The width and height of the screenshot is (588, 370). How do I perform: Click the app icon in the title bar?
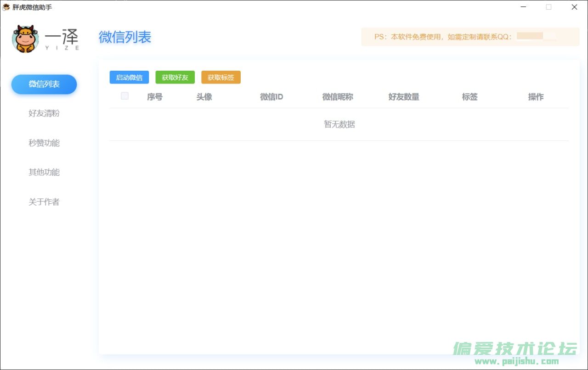click(6, 7)
